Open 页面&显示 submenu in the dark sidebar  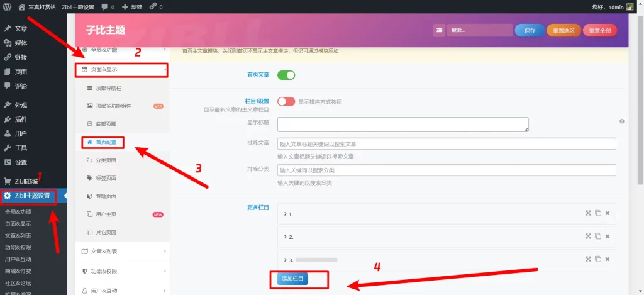point(18,224)
